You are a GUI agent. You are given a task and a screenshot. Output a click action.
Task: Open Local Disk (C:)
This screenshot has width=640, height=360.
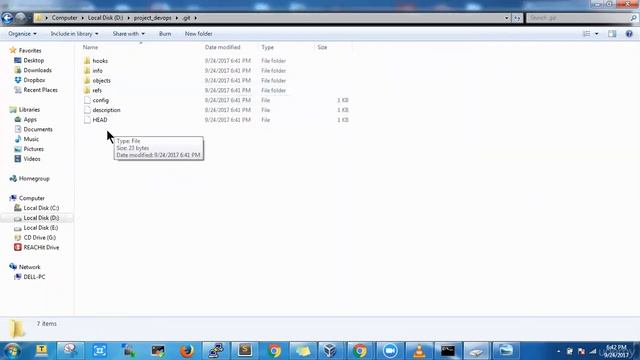pyautogui.click(x=41, y=208)
